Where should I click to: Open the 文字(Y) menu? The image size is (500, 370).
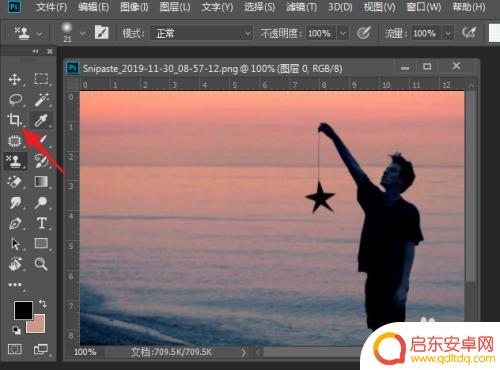pyautogui.click(x=217, y=7)
